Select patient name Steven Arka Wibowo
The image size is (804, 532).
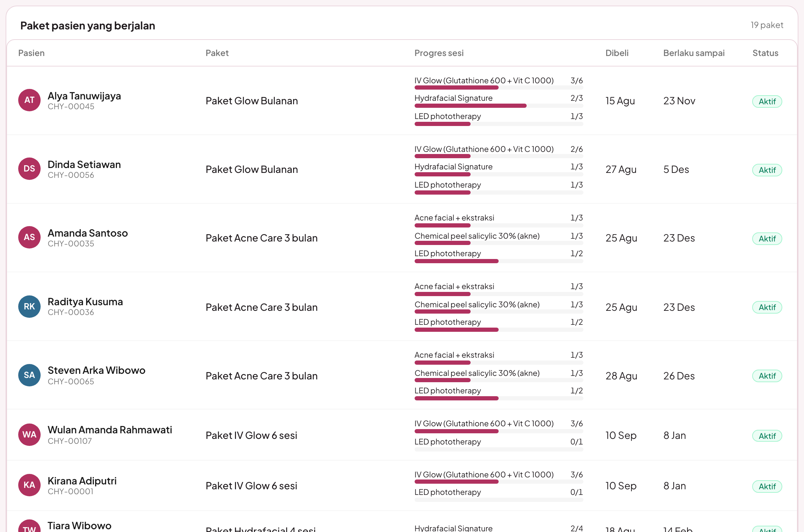coord(97,370)
